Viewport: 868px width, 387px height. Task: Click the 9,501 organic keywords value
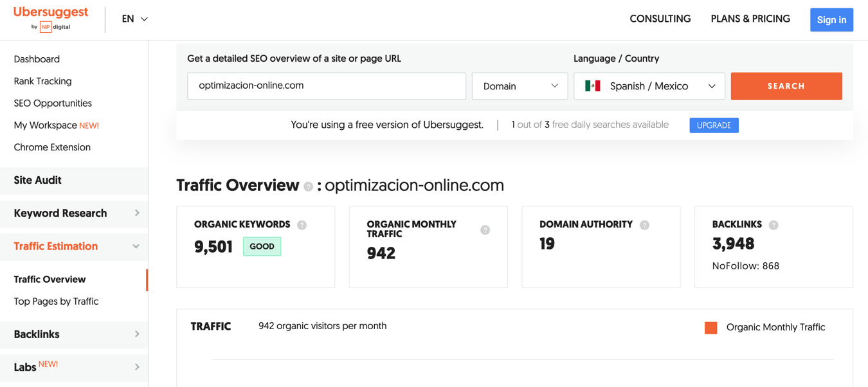(x=213, y=247)
